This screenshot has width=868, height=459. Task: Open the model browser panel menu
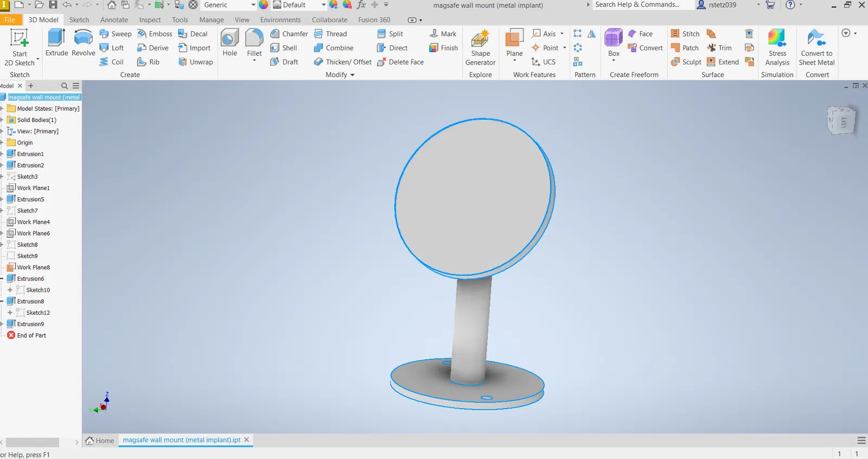coord(76,86)
